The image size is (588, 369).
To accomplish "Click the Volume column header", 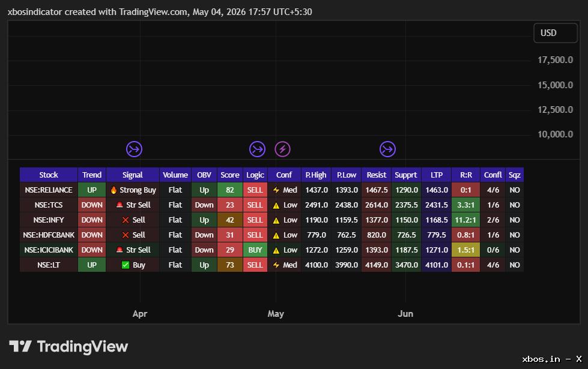I will pos(175,175).
